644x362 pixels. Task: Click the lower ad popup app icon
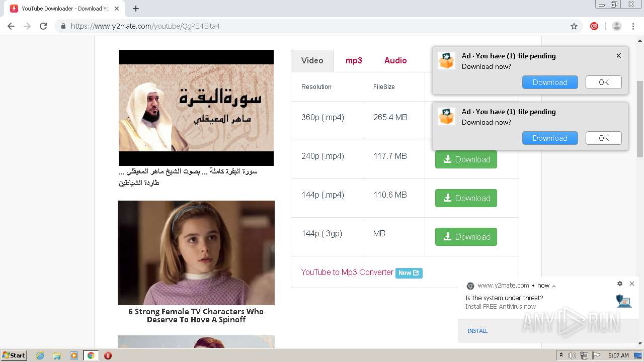446,117
